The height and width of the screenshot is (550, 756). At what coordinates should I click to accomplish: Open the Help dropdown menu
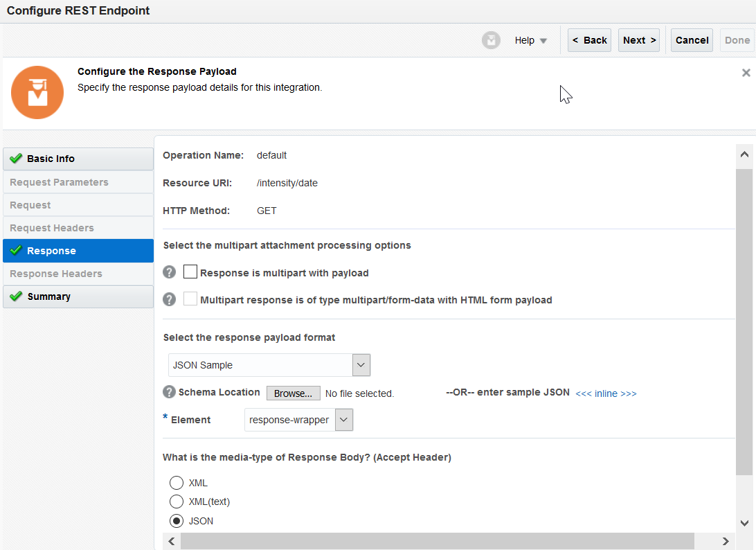click(x=530, y=41)
